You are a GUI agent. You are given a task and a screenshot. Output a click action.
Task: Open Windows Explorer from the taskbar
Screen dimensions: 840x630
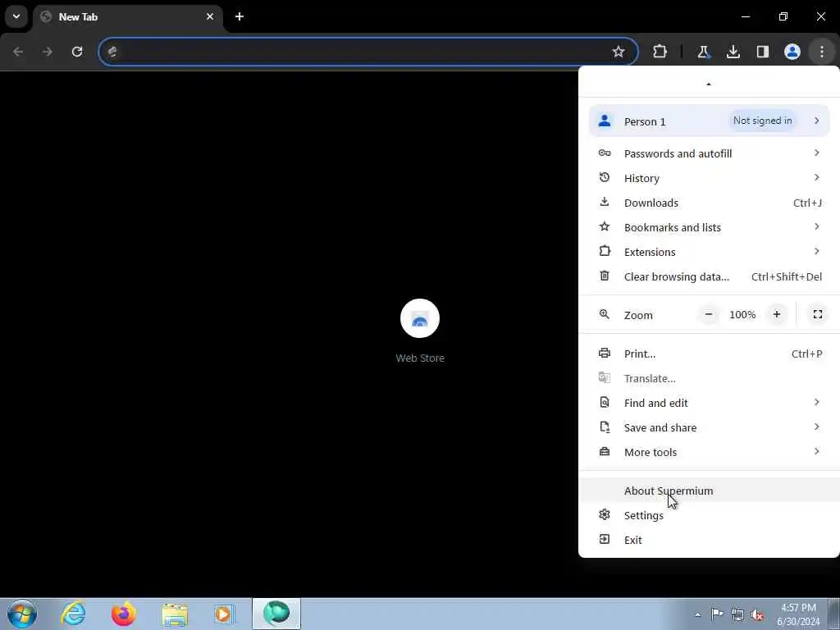pyautogui.click(x=175, y=614)
